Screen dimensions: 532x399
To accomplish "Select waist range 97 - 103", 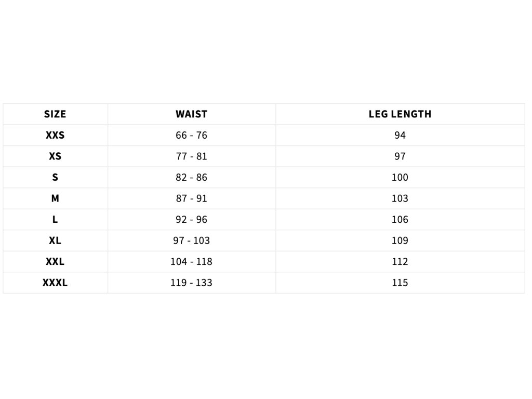I will (x=191, y=241).
